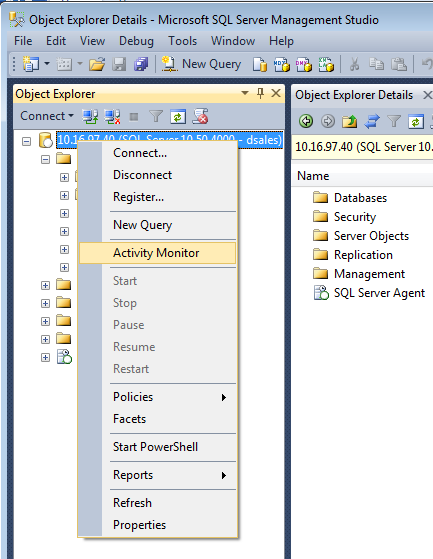Open the Window menu
Screen dimensions: 433x559
tap(233, 41)
